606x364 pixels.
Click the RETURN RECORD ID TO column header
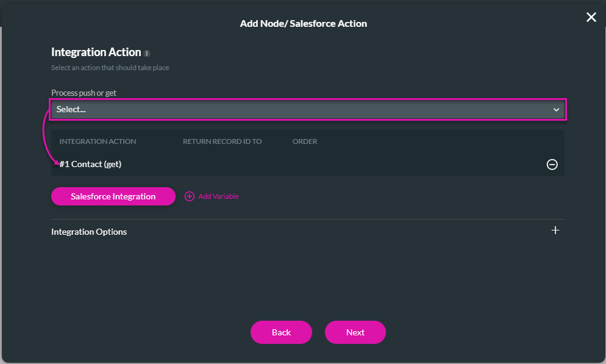[x=223, y=141]
